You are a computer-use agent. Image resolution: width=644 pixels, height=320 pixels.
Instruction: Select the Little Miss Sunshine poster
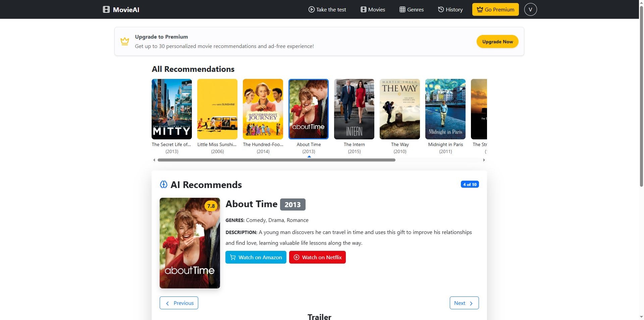[x=217, y=109]
